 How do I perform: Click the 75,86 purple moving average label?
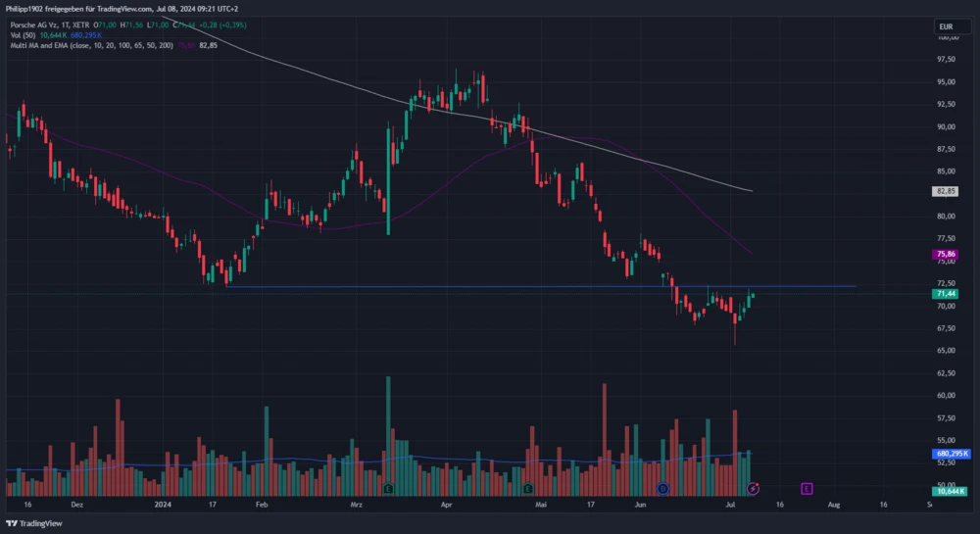tap(946, 254)
